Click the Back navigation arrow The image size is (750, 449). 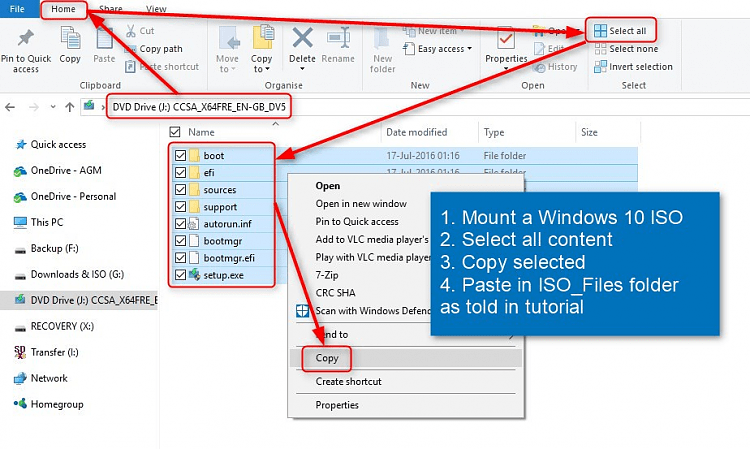10,107
